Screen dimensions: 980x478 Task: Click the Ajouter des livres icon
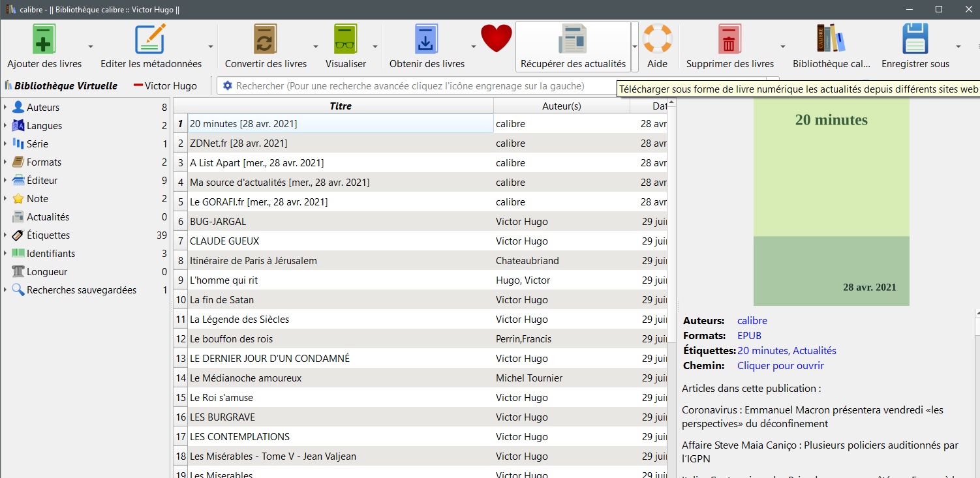(x=44, y=39)
